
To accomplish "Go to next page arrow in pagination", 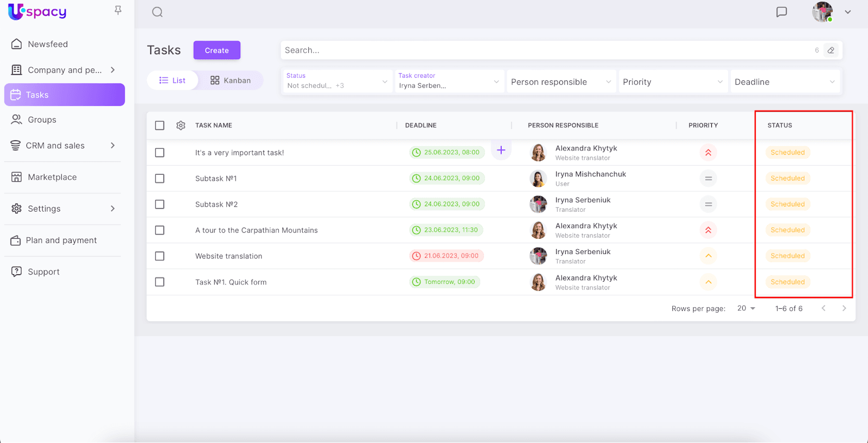I will point(844,308).
